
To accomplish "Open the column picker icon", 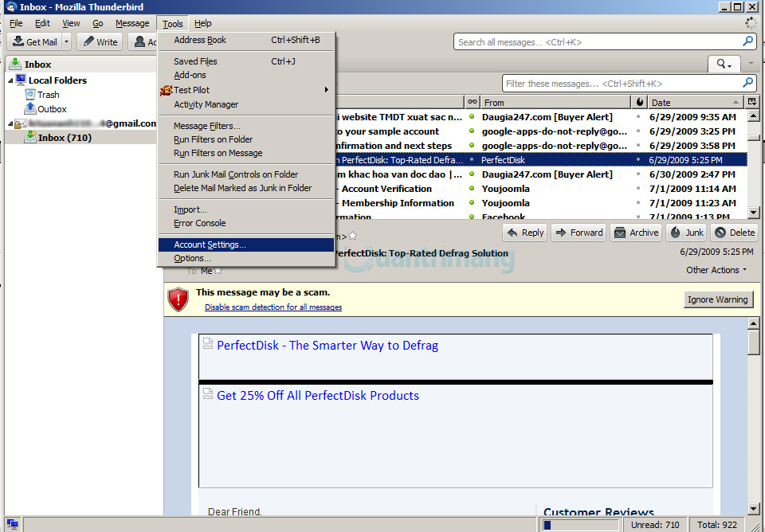I will click(x=751, y=102).
